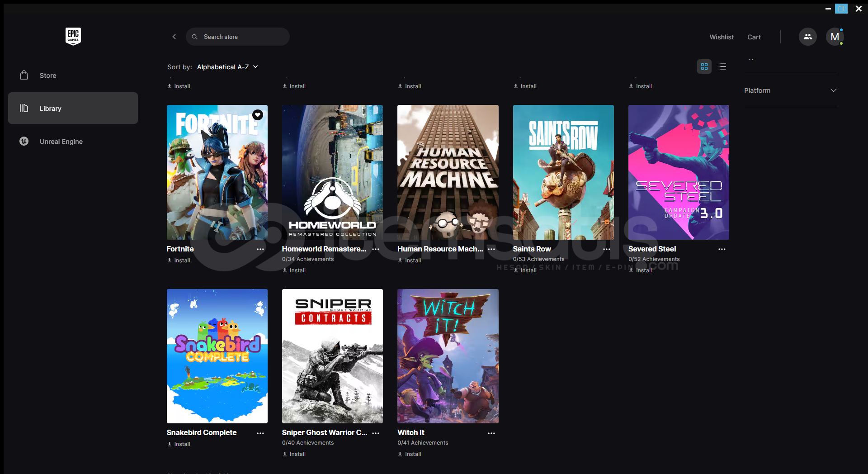
Task: Open Fortnite cover thumbnail
Action: point(217,172)
